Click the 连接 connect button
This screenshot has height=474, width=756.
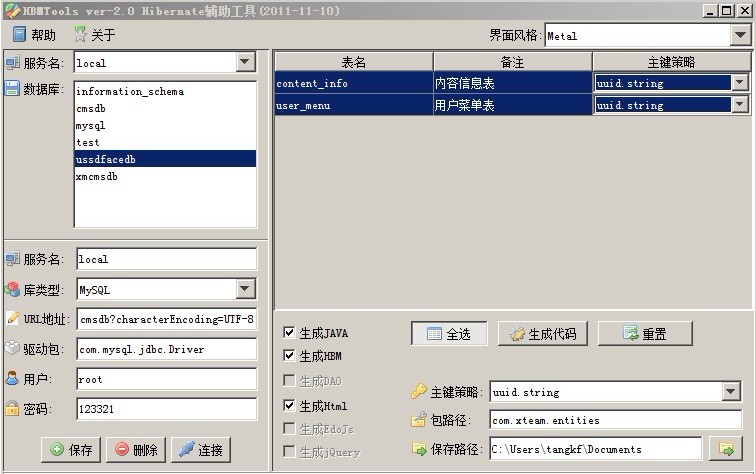pos(201,449)
